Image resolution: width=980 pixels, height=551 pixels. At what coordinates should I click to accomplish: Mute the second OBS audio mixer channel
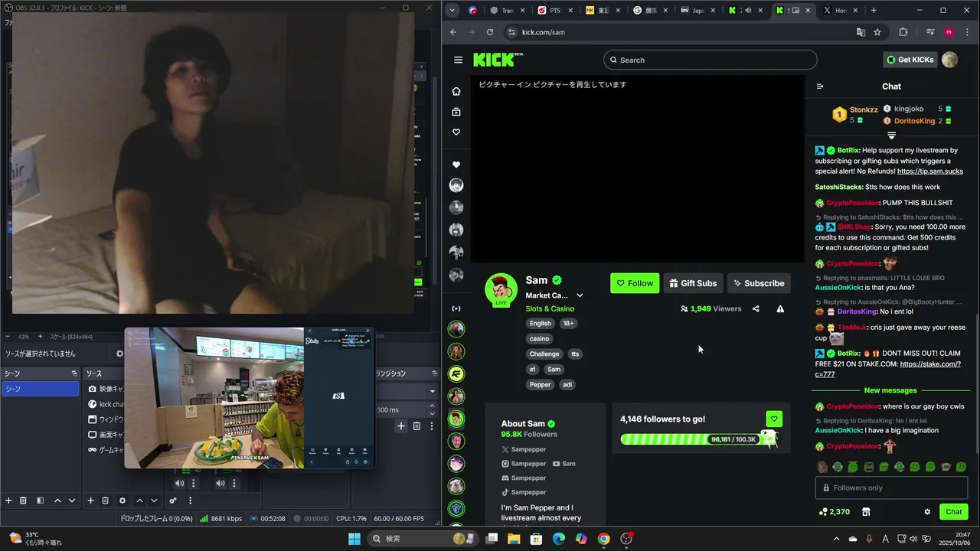click(220, 483)
